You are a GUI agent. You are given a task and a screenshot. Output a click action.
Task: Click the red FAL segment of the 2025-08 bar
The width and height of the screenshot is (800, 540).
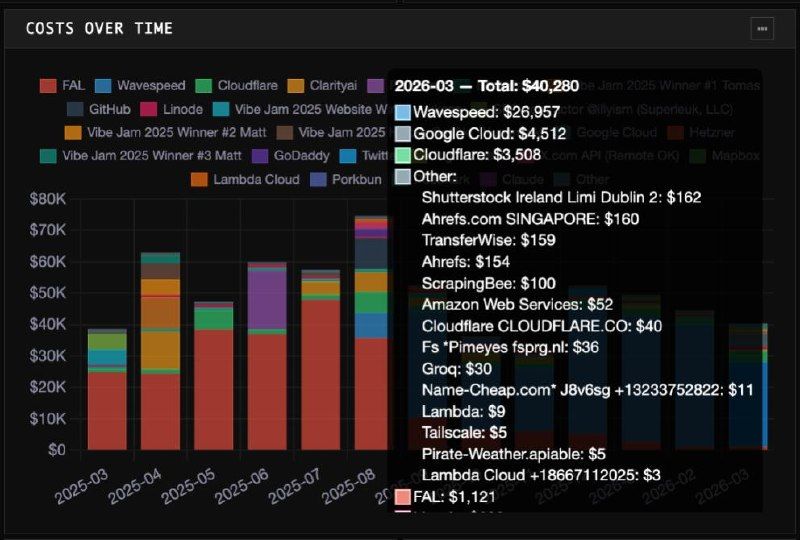point(371,394)
